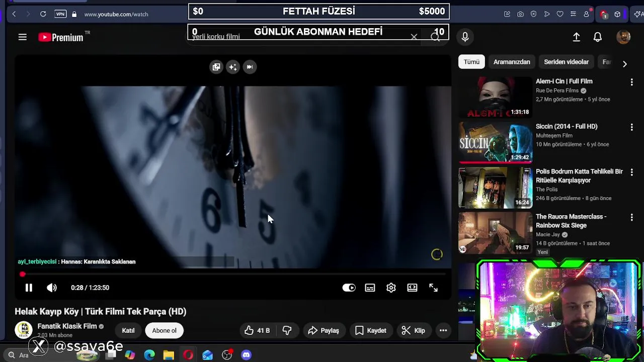
Task: Click the Klip clip button
Action: 414,330
